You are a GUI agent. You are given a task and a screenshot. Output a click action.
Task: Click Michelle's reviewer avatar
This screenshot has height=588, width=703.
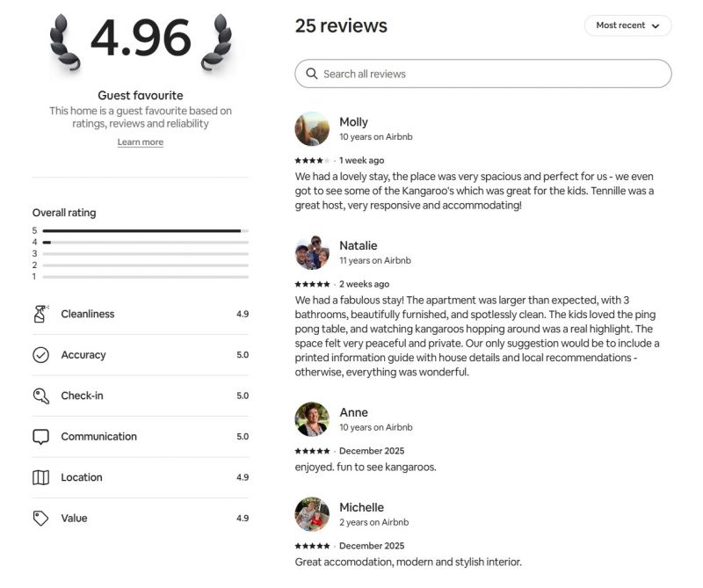point(312,514)
